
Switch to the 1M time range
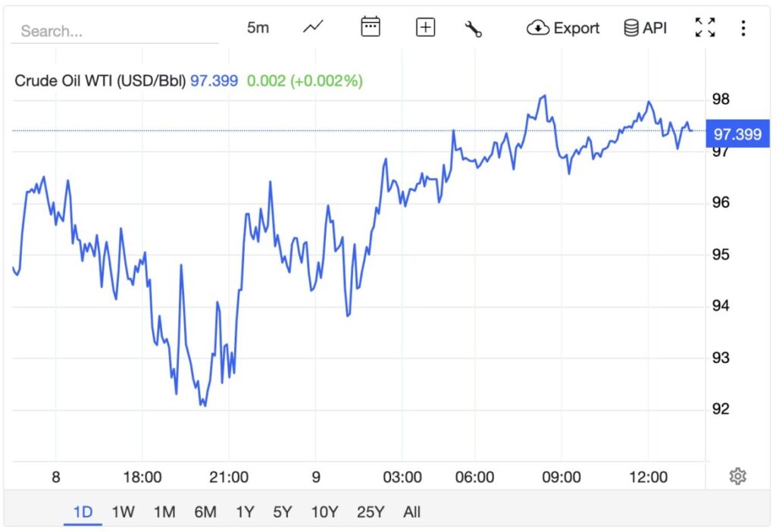click(x=164, y=512)
